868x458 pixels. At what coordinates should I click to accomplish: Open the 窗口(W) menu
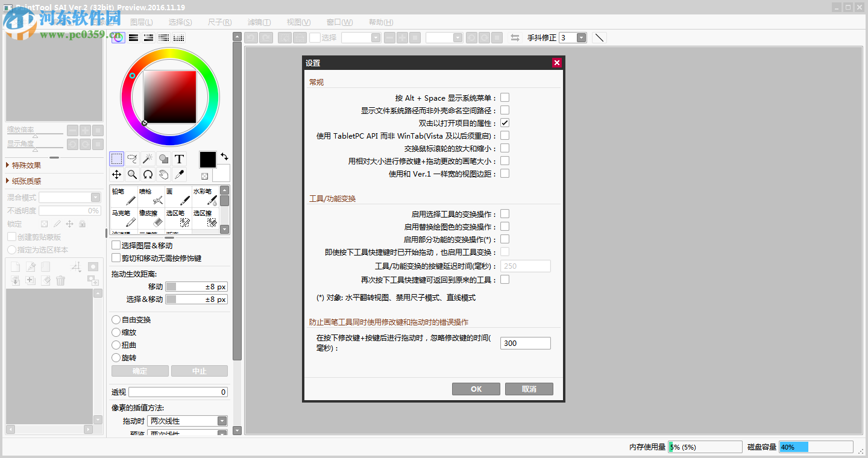[339, 22]
